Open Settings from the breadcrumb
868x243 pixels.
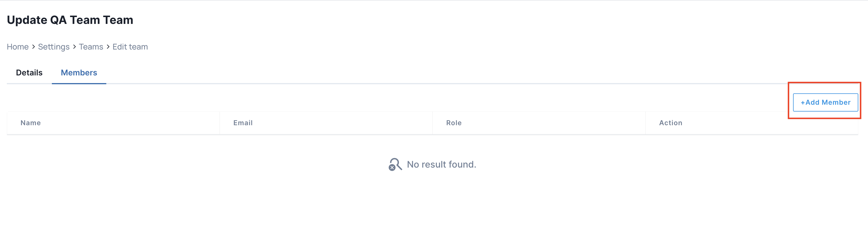click(54, 47)
